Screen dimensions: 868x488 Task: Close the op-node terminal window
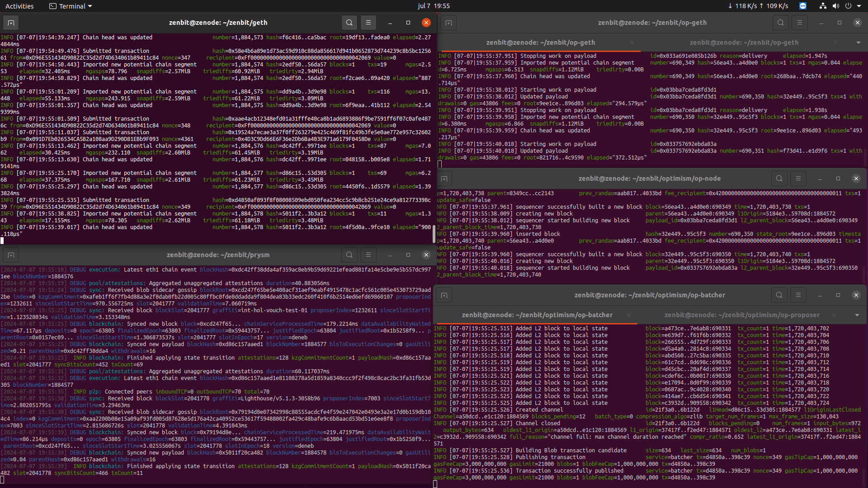(x=856, y=178)
